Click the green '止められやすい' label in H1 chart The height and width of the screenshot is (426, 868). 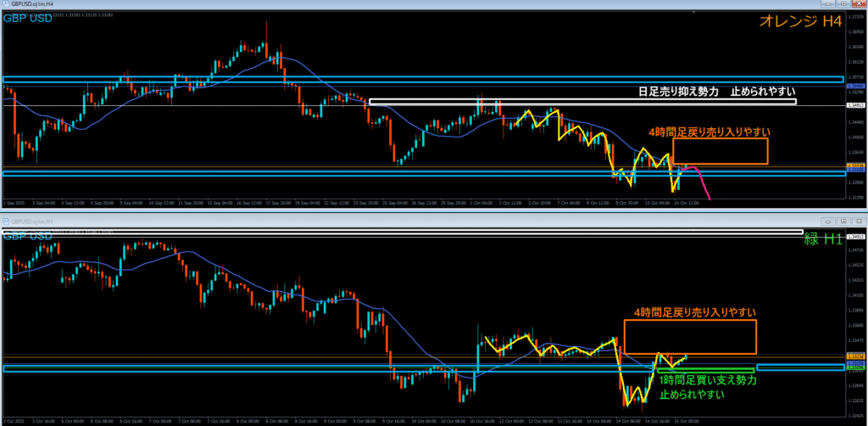(x=692, y=395)
